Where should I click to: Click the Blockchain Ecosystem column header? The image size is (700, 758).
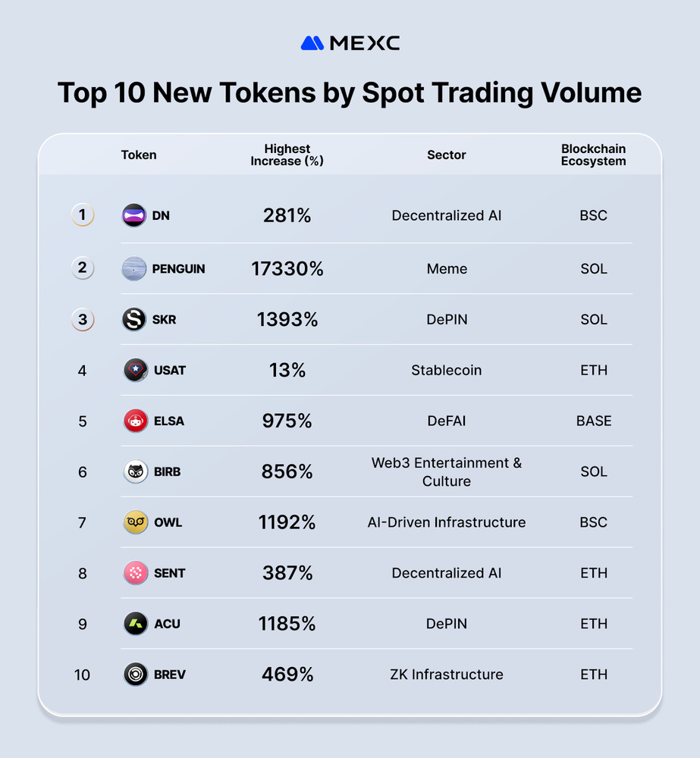[x=593, y=155]
